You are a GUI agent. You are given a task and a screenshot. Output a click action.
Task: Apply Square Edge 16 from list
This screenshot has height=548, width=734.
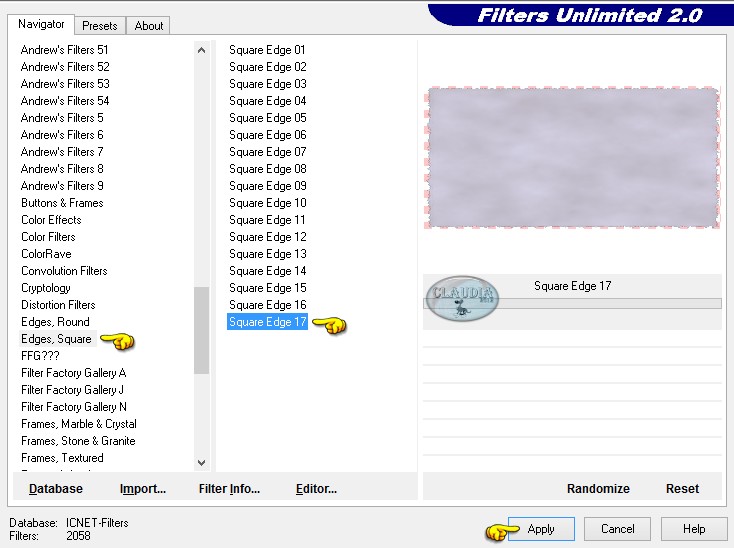pos(268,305)
